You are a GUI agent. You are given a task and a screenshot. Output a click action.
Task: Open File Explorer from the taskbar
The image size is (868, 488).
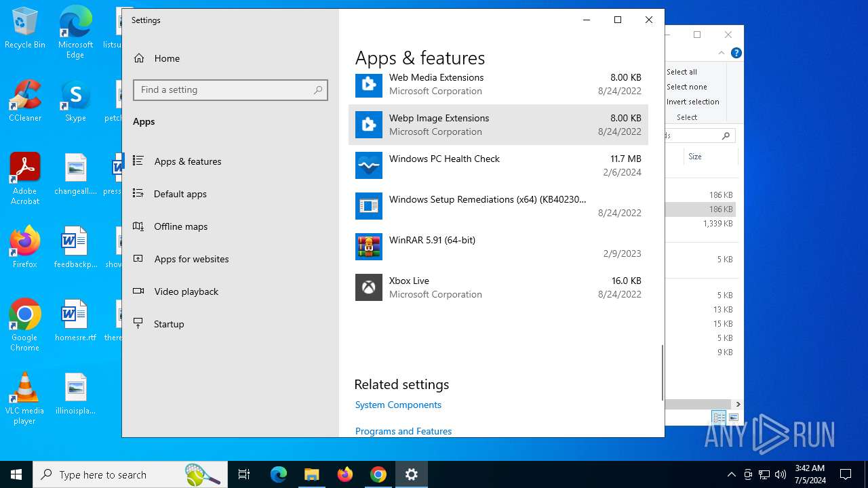pos(311,474)
